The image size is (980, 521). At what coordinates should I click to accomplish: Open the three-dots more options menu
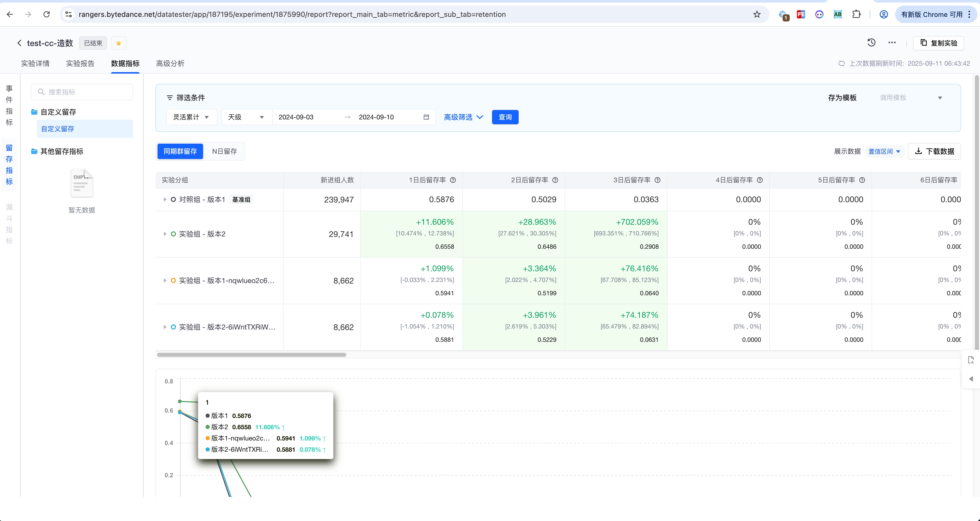[892, 43]
